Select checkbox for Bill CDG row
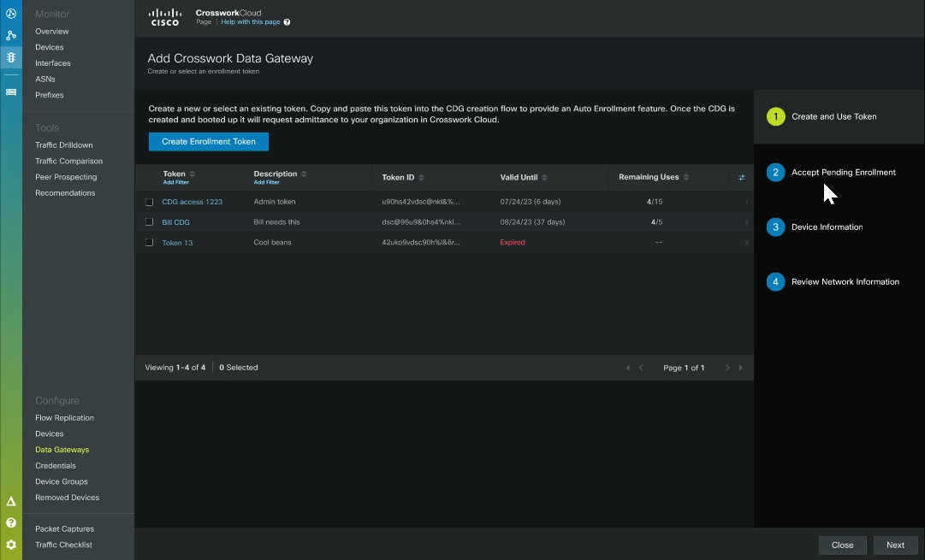 [x=149, y=222]
